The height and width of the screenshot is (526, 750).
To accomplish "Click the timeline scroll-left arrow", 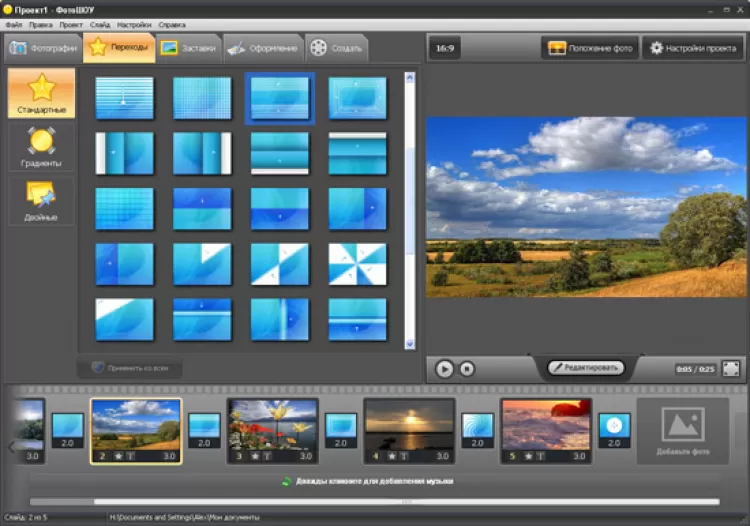I will 11,447.
